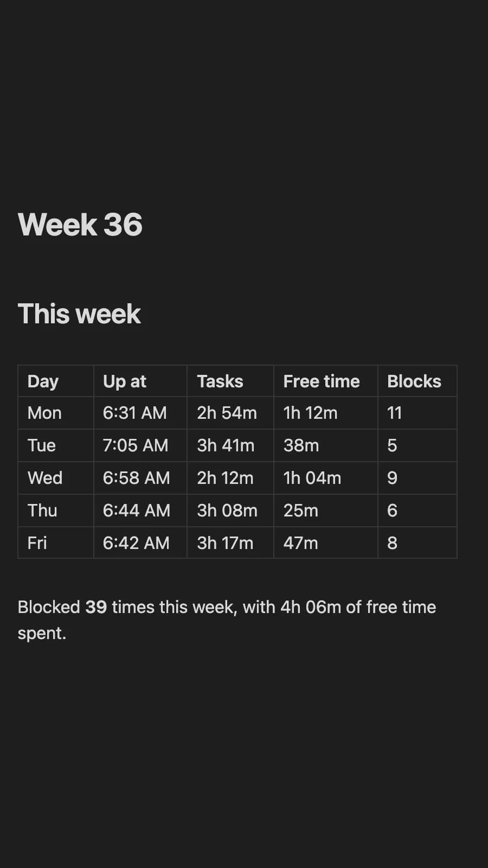Viewport: 488px width, 868px height.
Task: Click the Week 36 heading
Action: tap(80, 225)
